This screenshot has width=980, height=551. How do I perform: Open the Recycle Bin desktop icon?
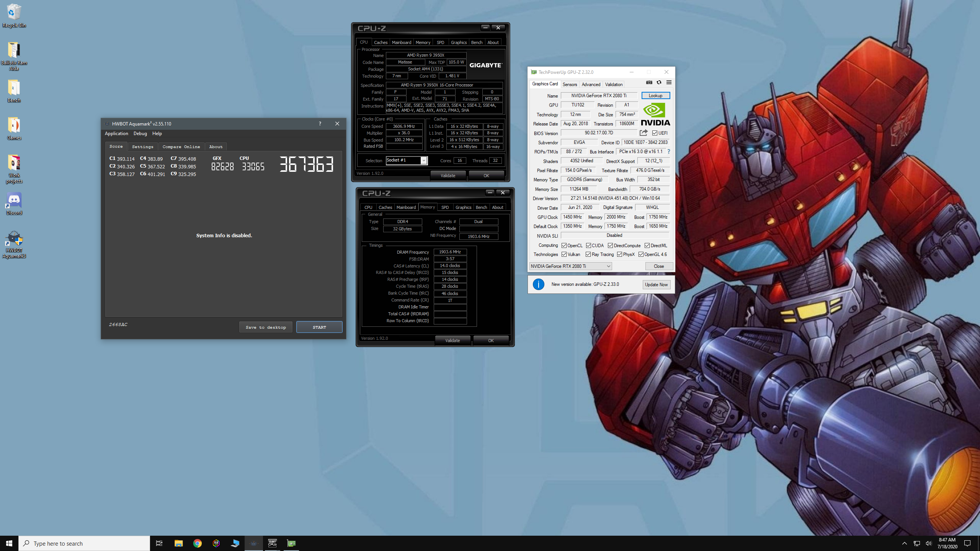click(14, 15)
